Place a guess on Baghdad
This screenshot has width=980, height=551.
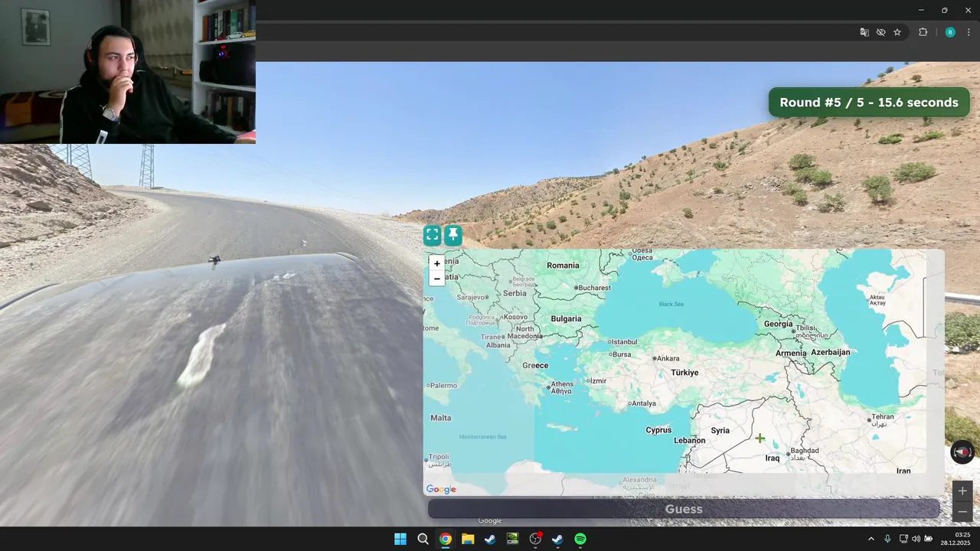coord(803,452)
